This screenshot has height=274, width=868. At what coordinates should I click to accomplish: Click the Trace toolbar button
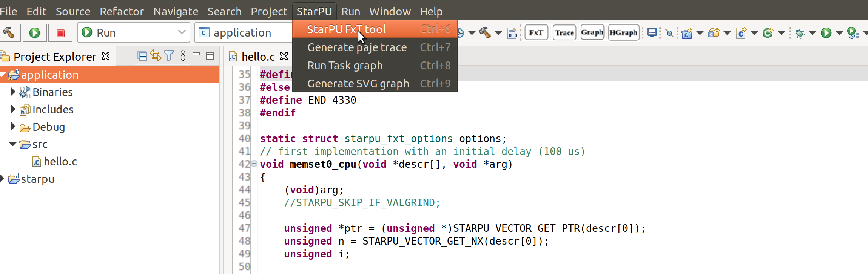click(x=564, y=33)
